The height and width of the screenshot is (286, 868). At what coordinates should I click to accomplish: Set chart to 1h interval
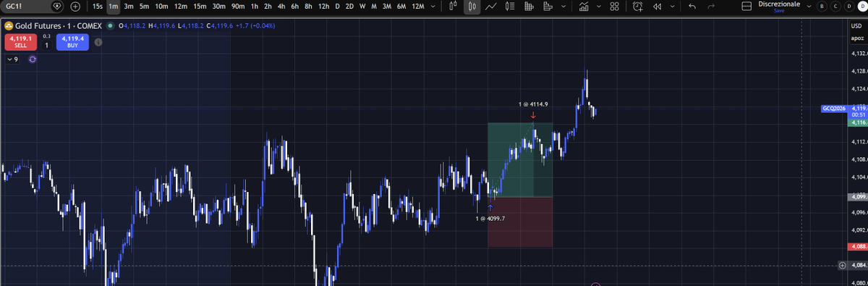point(255,7)
